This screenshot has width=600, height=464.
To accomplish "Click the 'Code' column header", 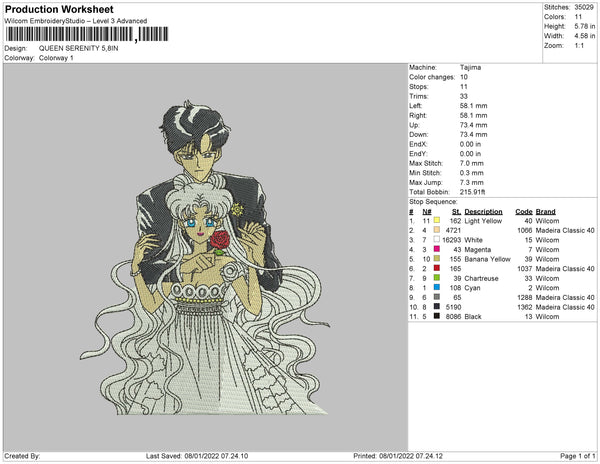I will (x=524, y=212).
